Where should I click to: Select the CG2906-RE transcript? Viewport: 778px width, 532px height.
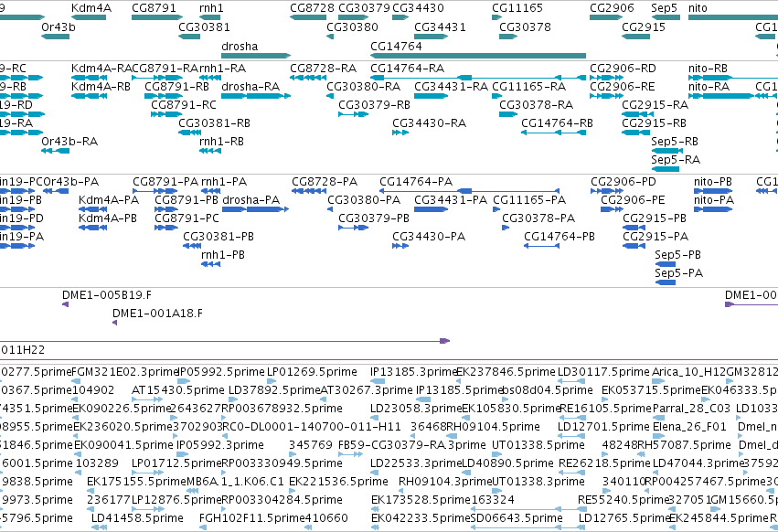coord(606,96)
